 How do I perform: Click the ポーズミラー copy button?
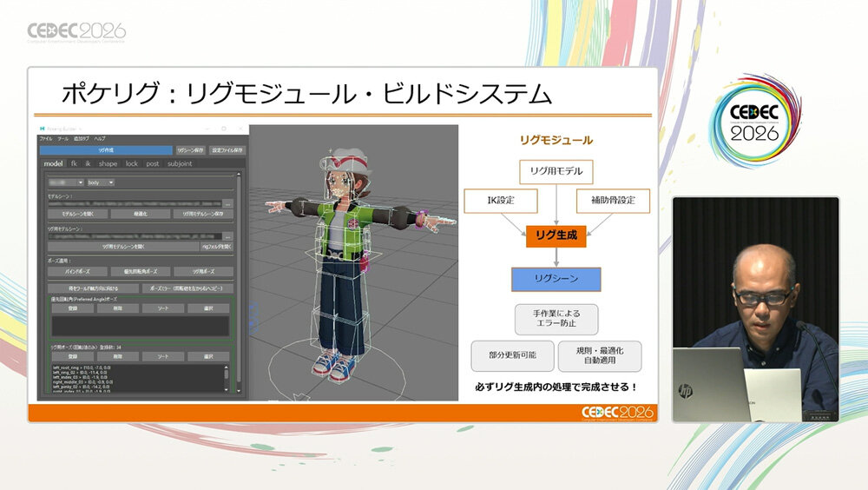[187, 288]
